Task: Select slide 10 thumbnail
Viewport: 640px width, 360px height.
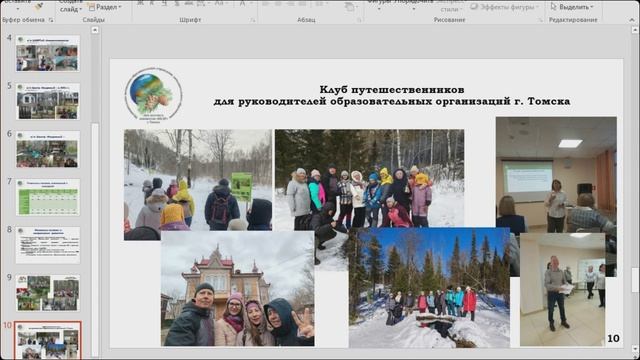Action: point(48,340)
